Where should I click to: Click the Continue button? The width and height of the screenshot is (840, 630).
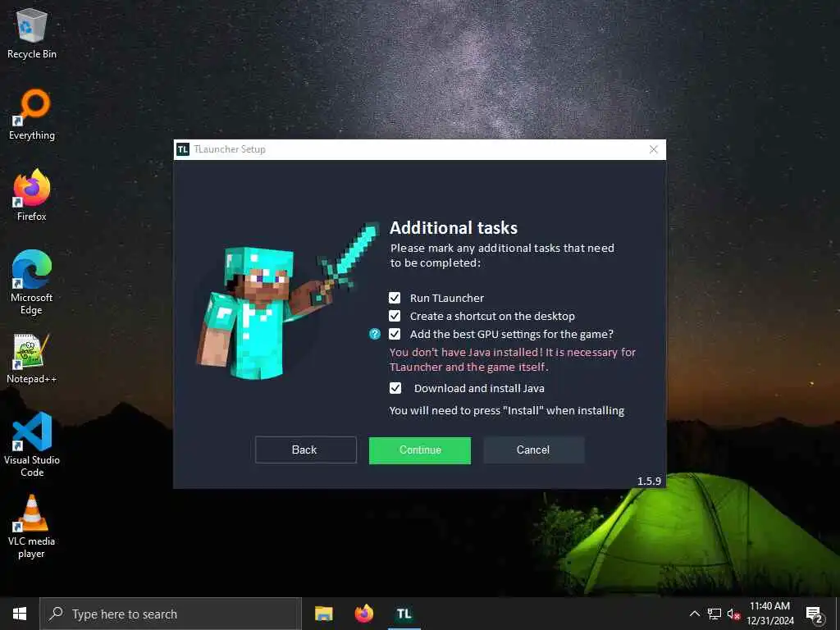coord(420,450)
